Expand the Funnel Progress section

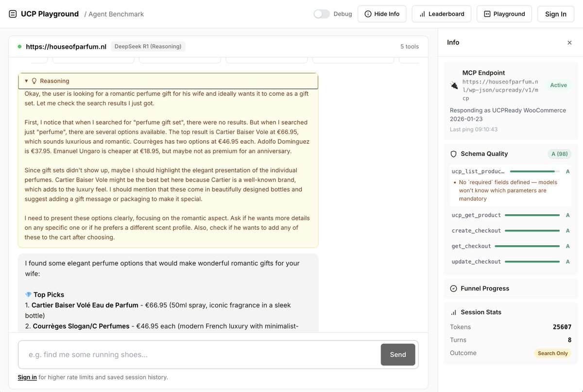point(511,289)
